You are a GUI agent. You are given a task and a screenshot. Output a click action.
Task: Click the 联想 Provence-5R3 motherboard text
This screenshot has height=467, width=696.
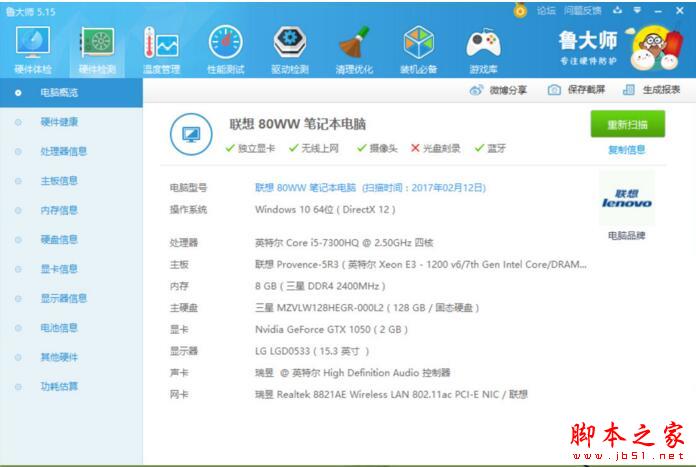pos(421,265)
